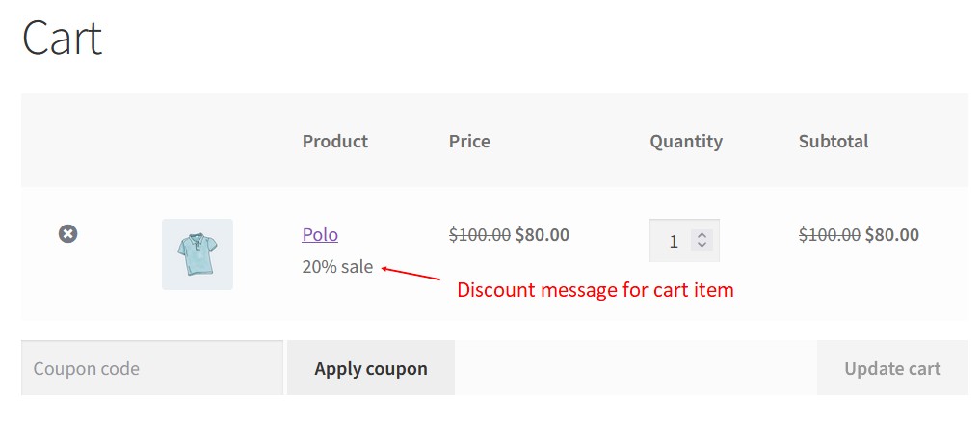Click crossed-out $100.00 in Price column
980x425 pixels.
[x=480, y=235]
